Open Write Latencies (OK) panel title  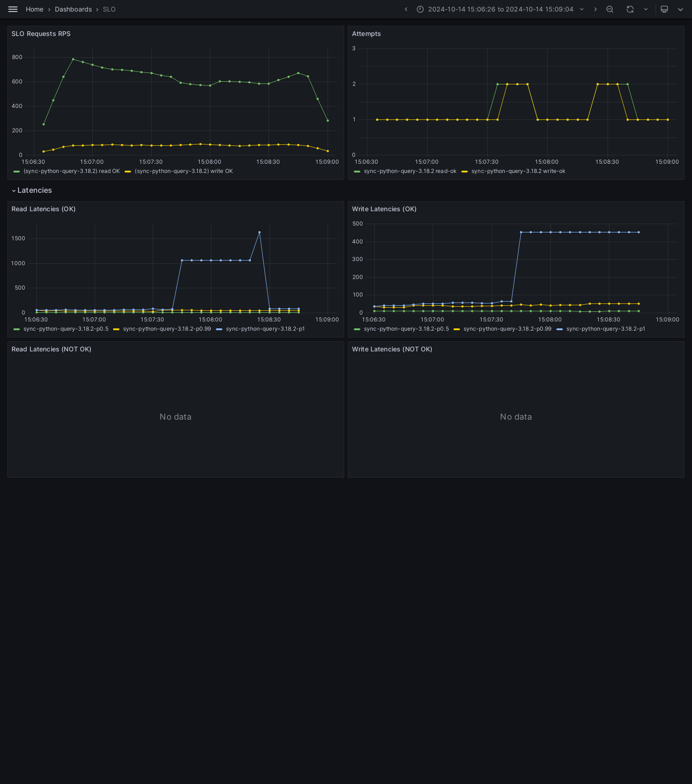(384, 209)
